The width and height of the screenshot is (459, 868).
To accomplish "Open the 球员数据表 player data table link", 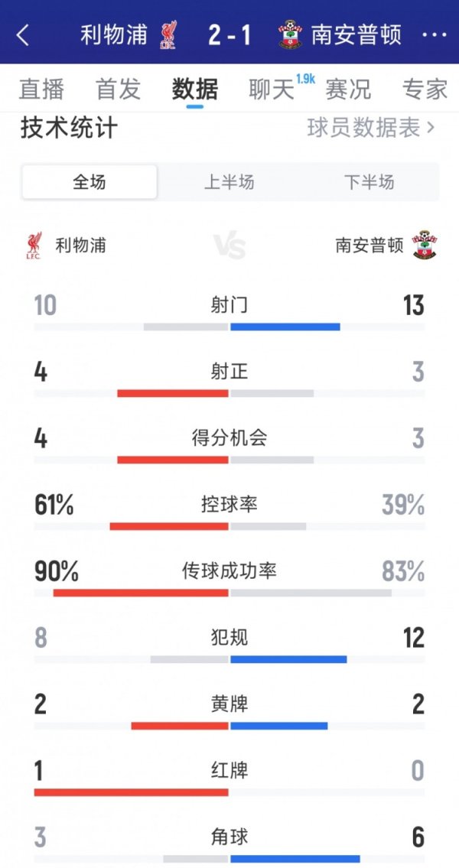I will click(x=371, y=128).
